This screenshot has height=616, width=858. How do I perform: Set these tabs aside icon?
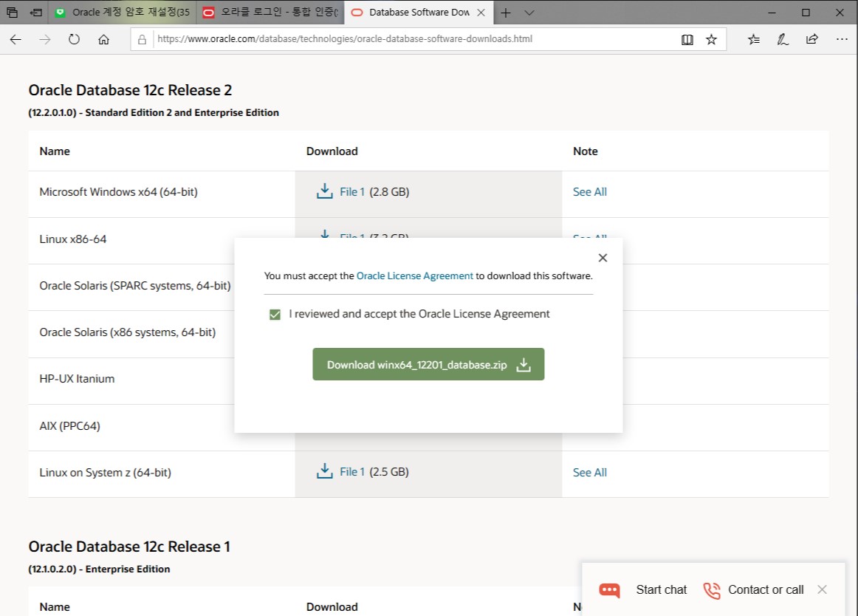(x=36, y=12)
